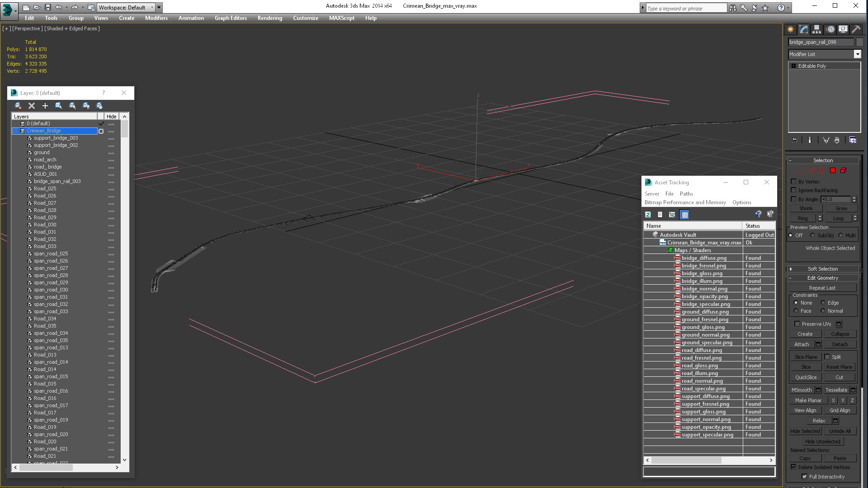Click Create New Layer icon in Layer dialog
Viewport: 868px width, 488px height.
tap(18, 106)
